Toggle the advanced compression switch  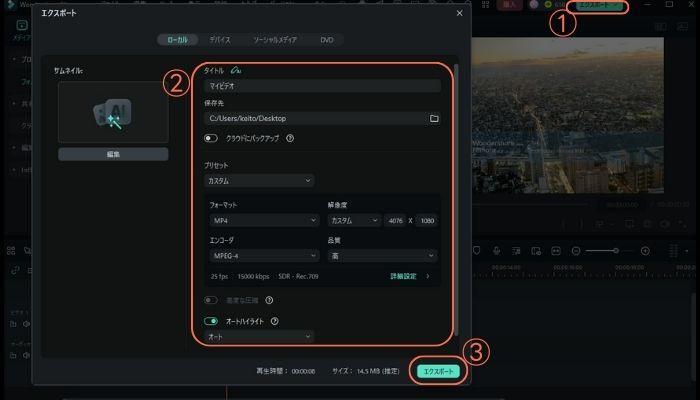coord(211,300)
